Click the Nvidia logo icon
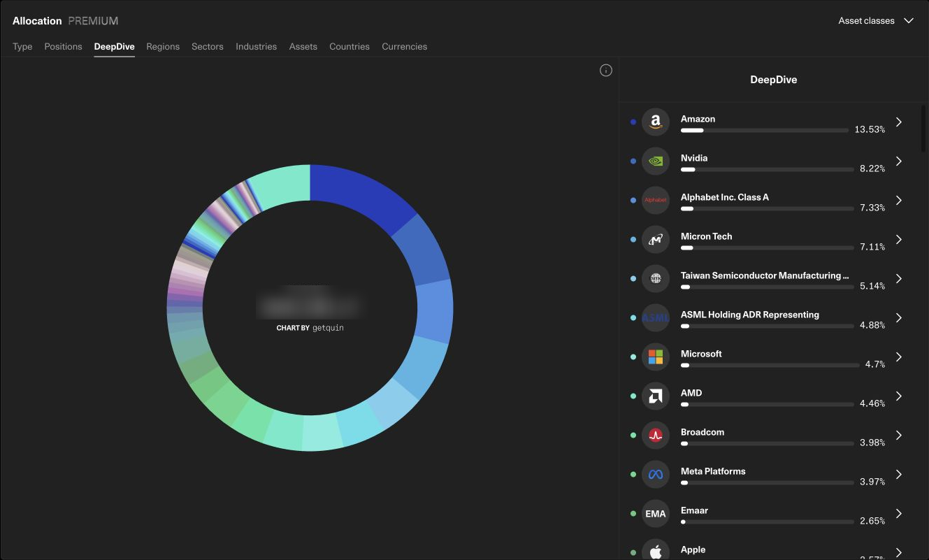The height and width of the screenshot is (560, 929). coord(656,161)
